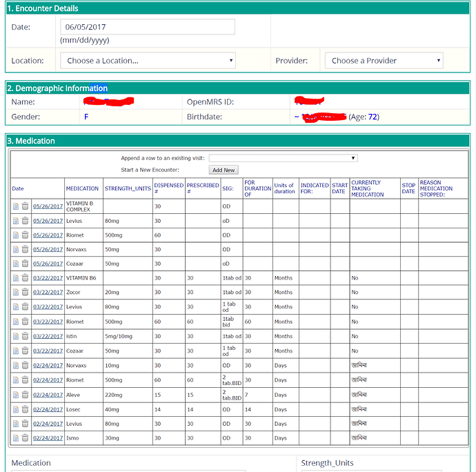Screen dimensions: 476x472
Task: Edit the 05/26/2017 Riomet row
Action: coord(16,235)
